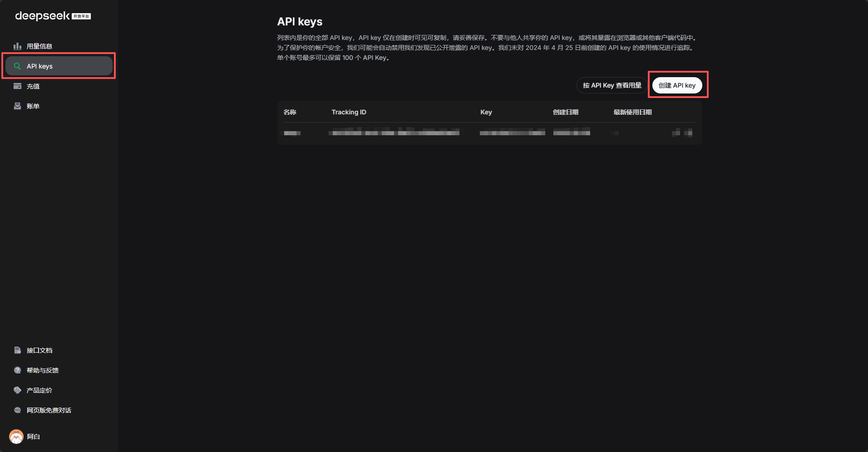
Task: Click the Tracking ID column header
Action: coord(349,112)
